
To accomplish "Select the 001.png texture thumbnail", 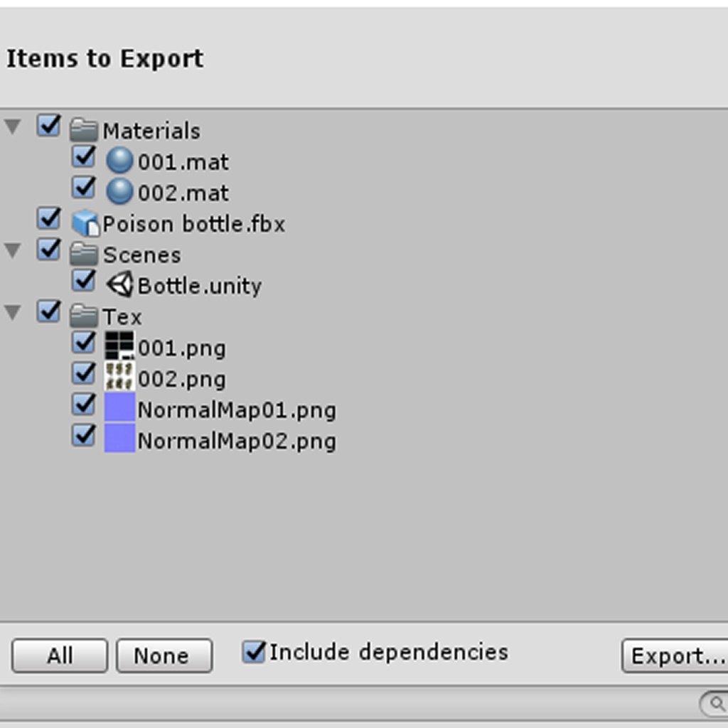I will [x=119, y=346].
